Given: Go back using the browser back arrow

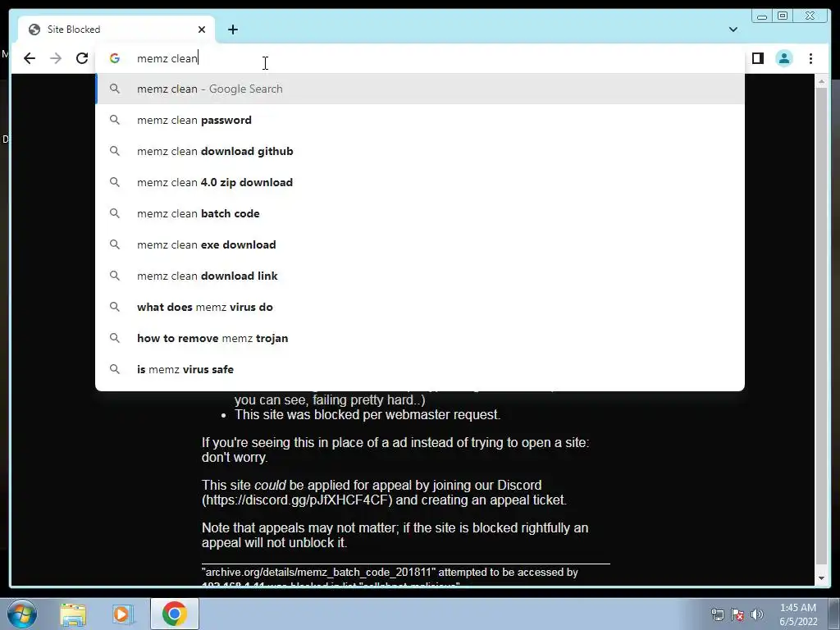Looking at the screenshot, I should tap(30, 58).
